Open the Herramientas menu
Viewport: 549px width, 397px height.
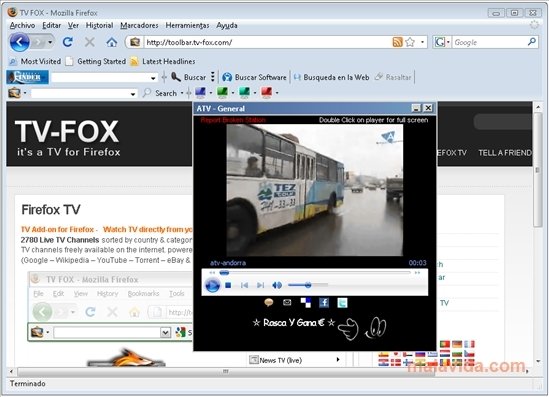point(187,26)
